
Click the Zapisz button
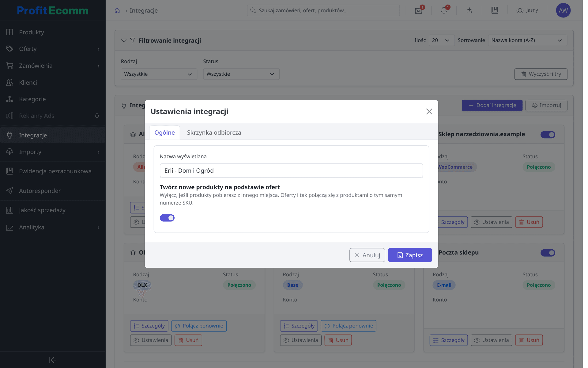[410, 255]
